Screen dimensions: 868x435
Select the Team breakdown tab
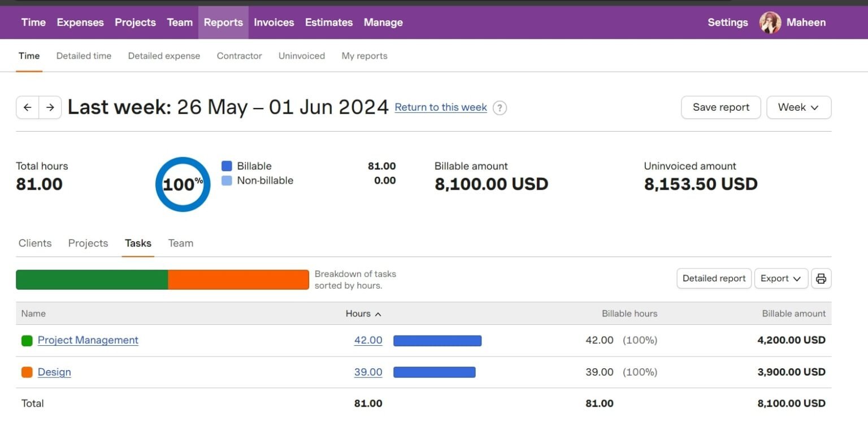181,243
